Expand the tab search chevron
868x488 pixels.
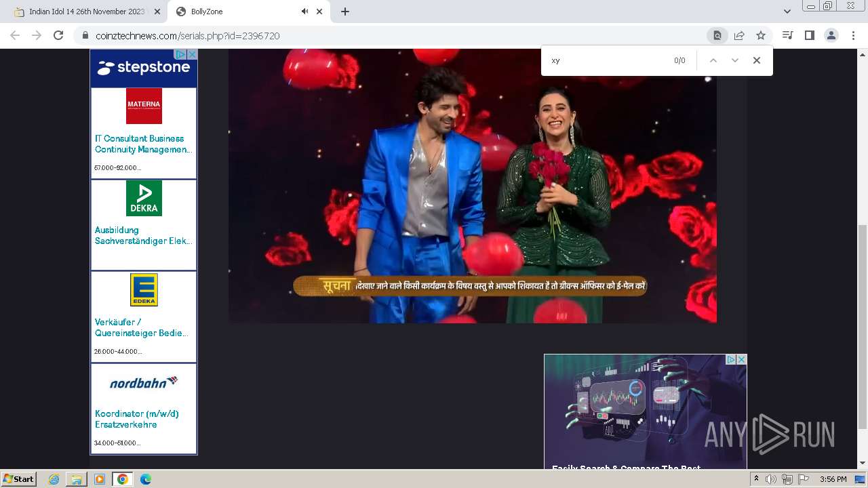click(x=787, y=12)
